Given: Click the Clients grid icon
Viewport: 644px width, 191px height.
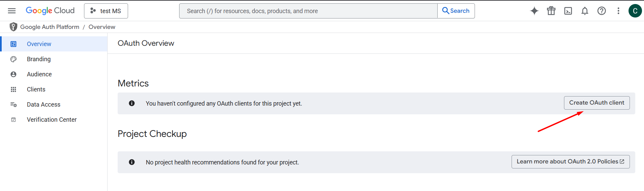Looking at the screenshot, I should pos(13,89).
